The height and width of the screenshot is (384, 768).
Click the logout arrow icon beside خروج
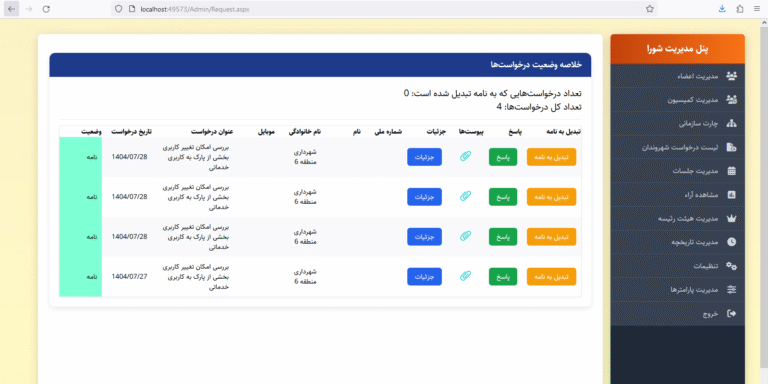[731, 313]
